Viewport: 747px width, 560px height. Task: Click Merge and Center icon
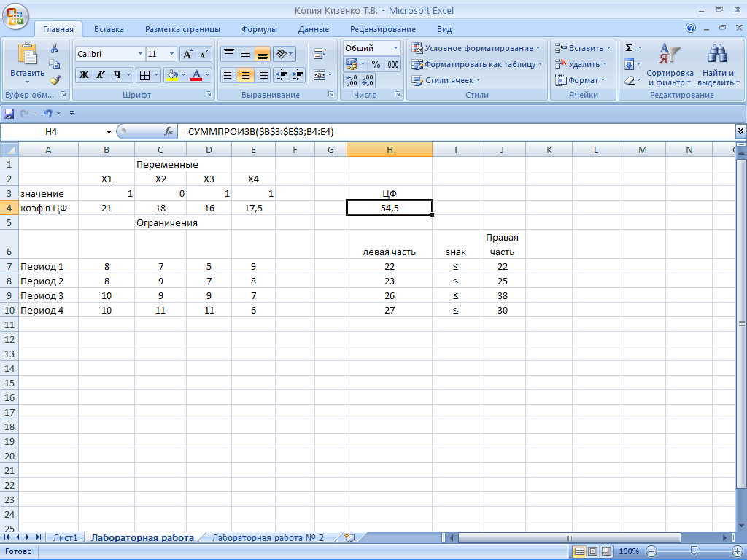tap(320, 75)
